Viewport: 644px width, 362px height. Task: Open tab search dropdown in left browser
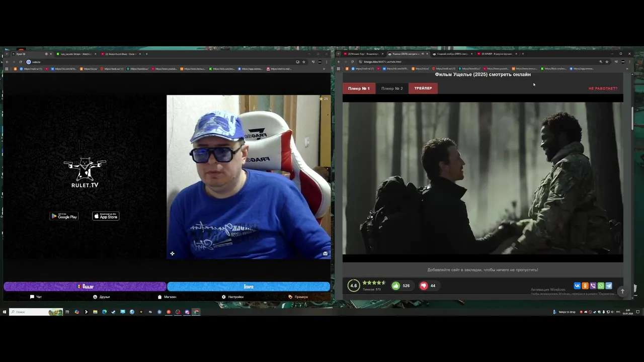[x=6, y=54]
